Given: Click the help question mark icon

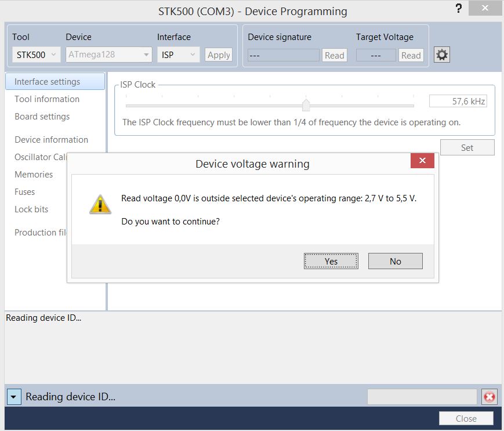Looking at the screenshot, I should coord(459,8).
